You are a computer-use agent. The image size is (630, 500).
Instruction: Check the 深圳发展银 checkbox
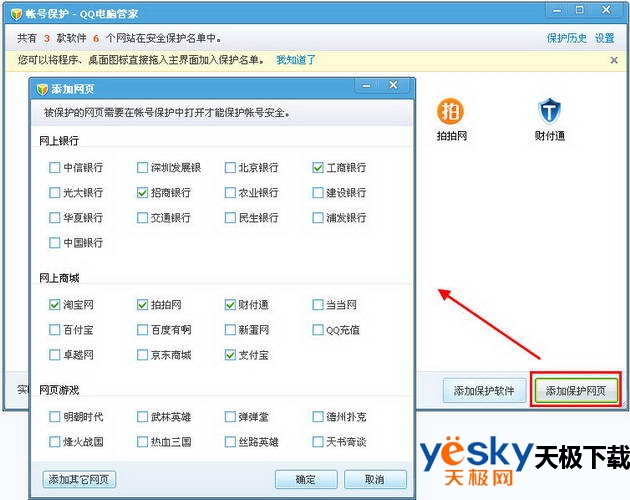pos(142,167)
